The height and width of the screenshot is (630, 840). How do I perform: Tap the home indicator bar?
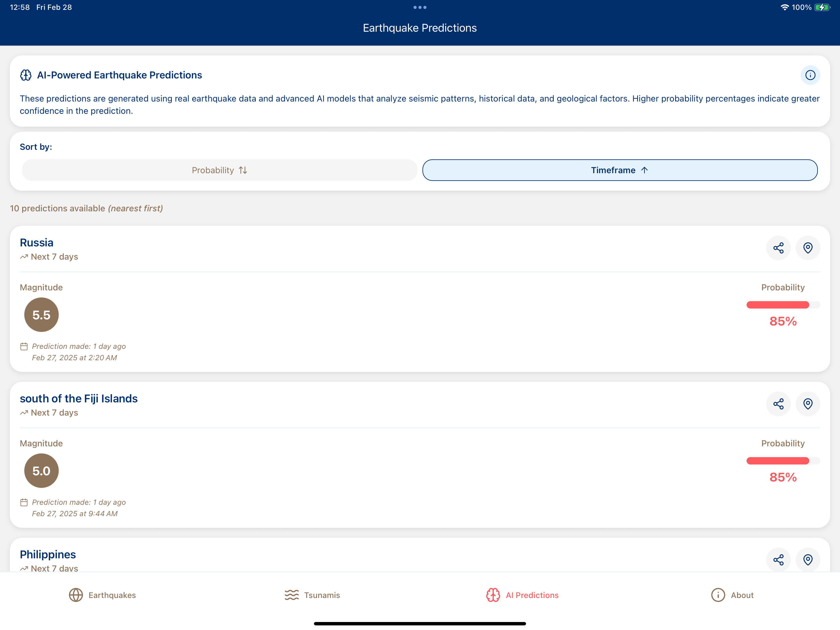tap(420, 624)
